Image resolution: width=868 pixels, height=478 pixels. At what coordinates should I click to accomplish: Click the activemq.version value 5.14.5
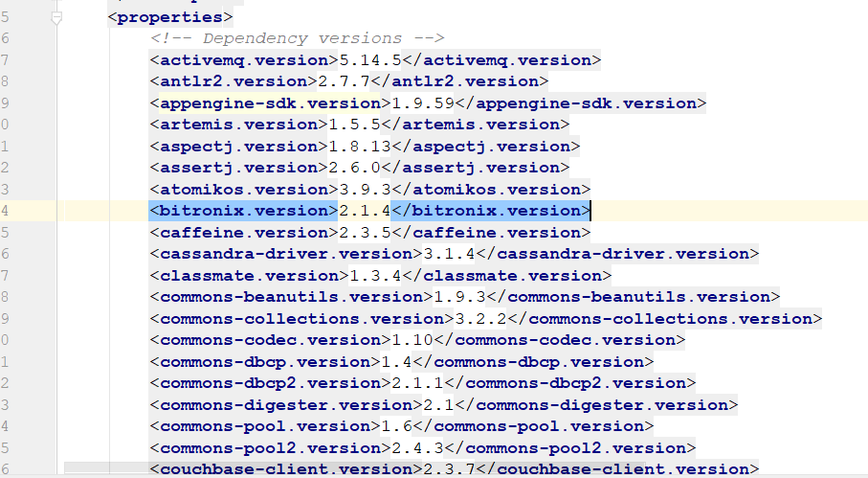pyautogui.click(x=370, y=59)
